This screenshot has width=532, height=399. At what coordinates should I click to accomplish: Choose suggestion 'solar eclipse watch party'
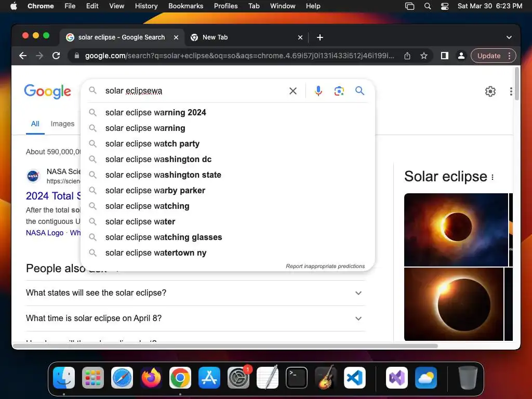(228, 144)
